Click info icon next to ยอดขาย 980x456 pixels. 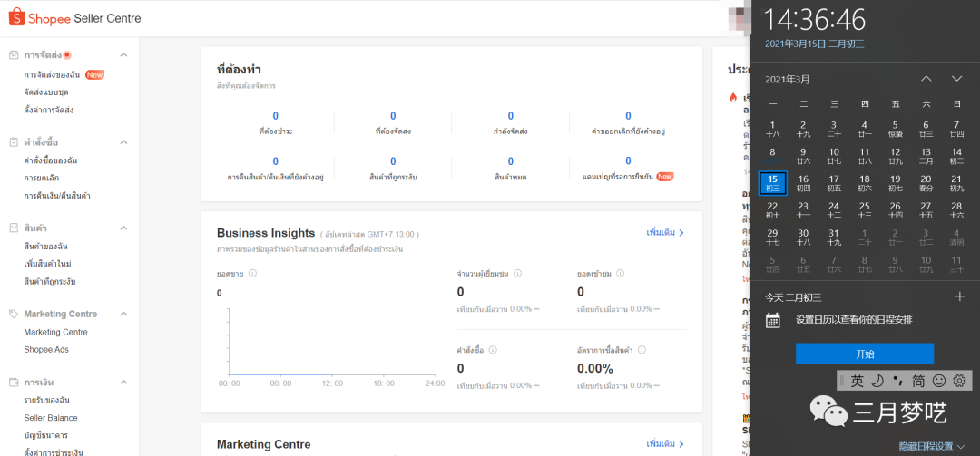click(x=252, y=274)
